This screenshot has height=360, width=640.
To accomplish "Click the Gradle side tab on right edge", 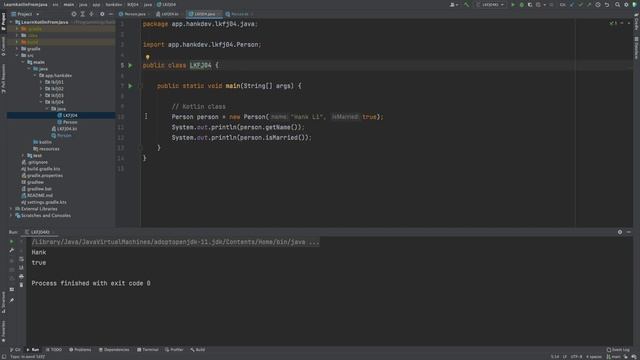I will pyautogui.click(x=636, y=21).
